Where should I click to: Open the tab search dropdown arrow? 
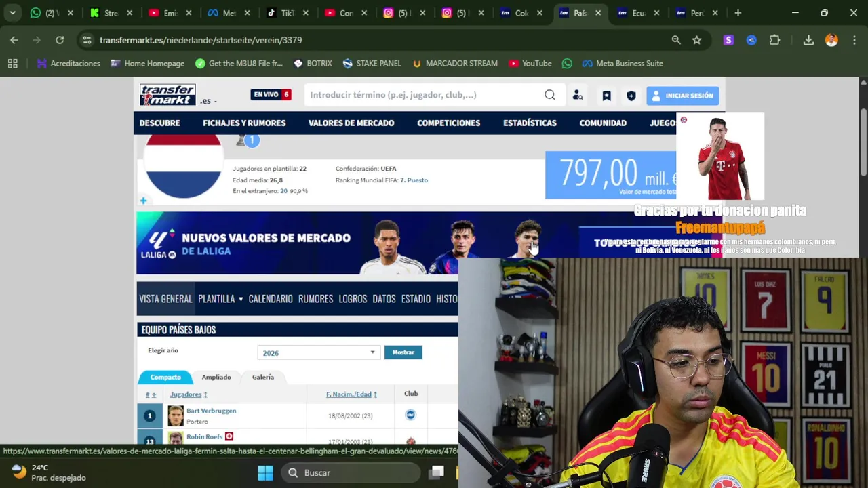[12, 12]
